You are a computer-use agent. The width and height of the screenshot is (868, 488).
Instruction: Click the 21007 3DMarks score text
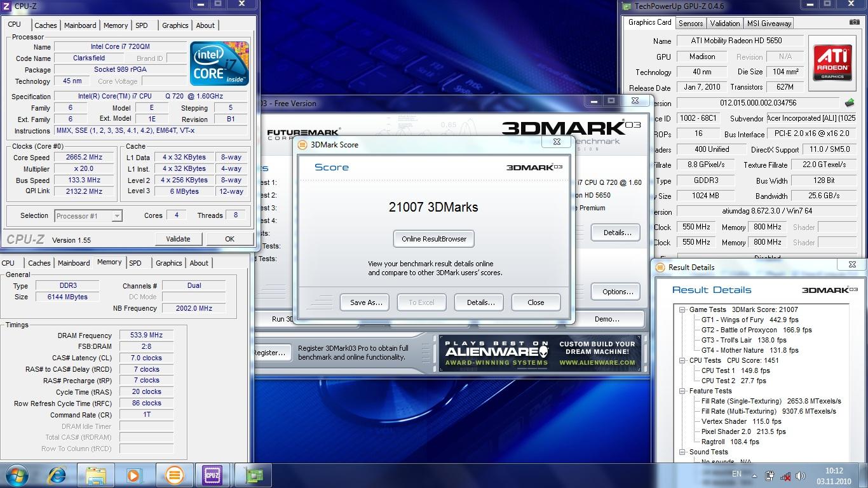(433, 207)
